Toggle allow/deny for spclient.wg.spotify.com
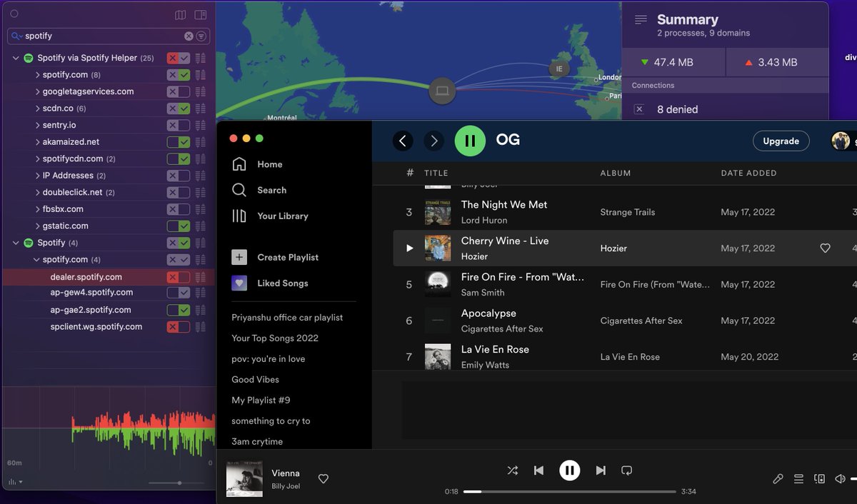 pos(179,327)
